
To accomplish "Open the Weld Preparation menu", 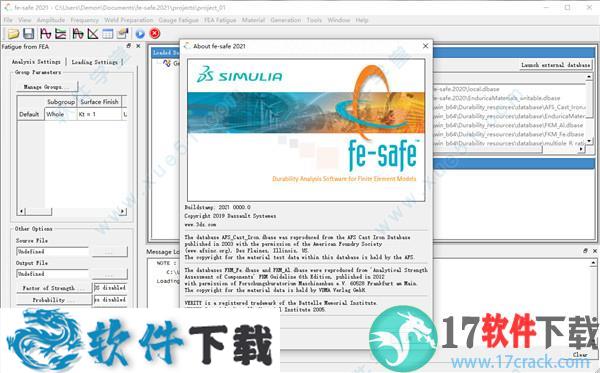I will [129, 20].
